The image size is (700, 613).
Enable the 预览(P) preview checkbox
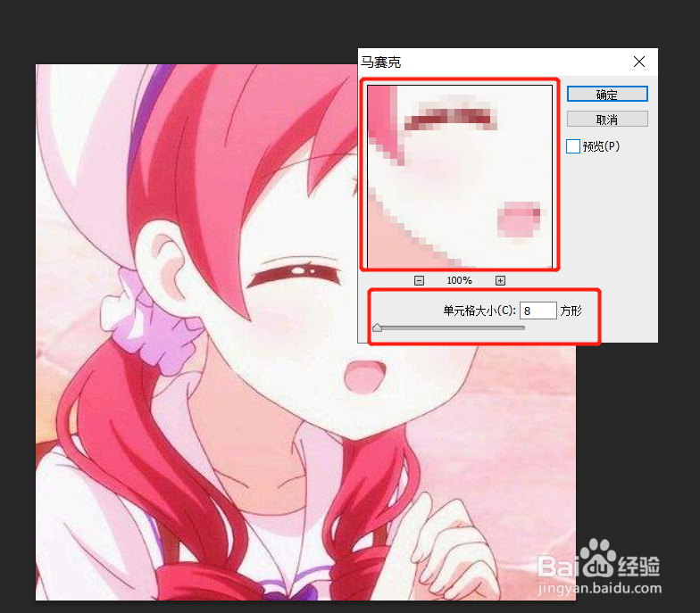573,146
